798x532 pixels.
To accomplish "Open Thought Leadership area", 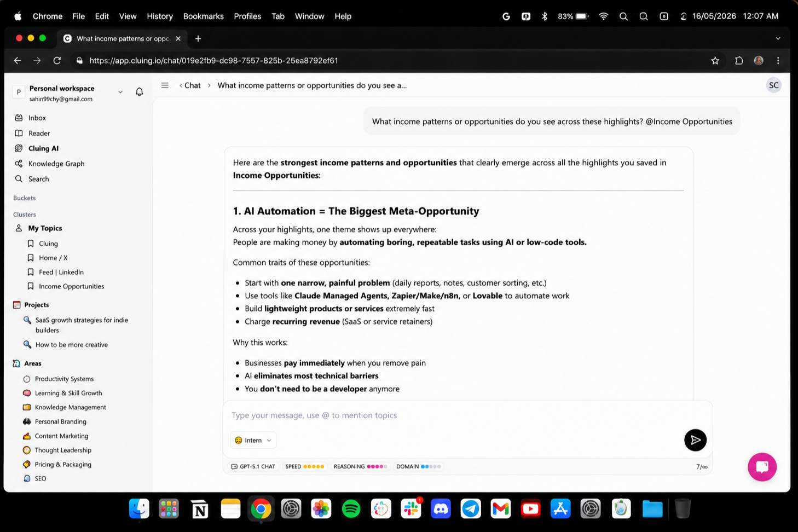I will pyautogui.click(x=63, y=450).
